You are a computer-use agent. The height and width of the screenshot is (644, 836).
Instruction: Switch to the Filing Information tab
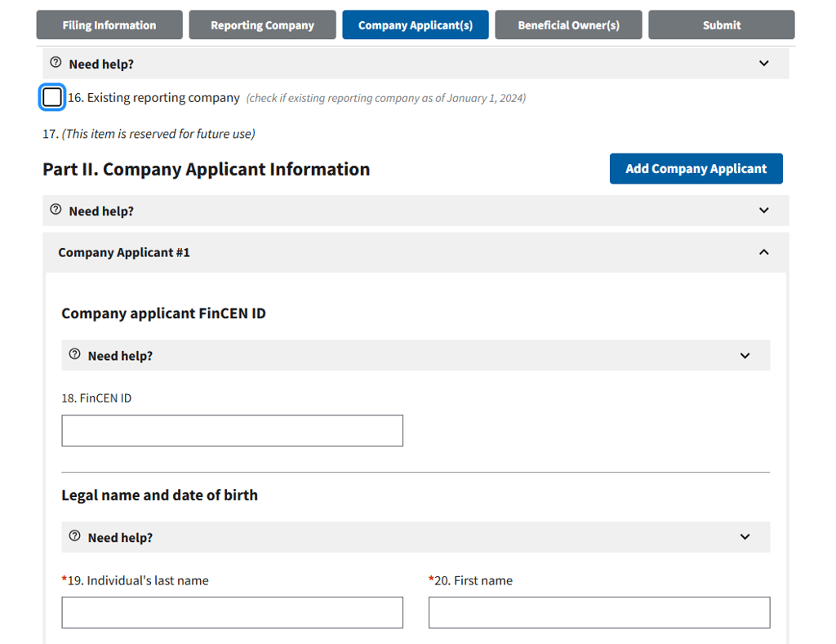coord(109,25)
